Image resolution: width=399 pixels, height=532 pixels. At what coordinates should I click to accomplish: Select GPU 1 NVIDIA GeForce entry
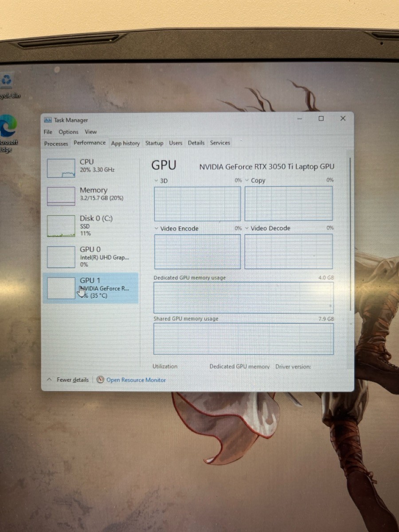pyautogui.click(x=91, y=288)
